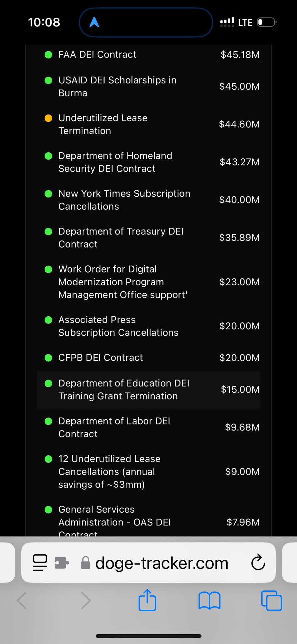Tap the navigation arrow in Dynamic Island
The height and width of the screenshot is (644, 297).
tap(94, 22)
